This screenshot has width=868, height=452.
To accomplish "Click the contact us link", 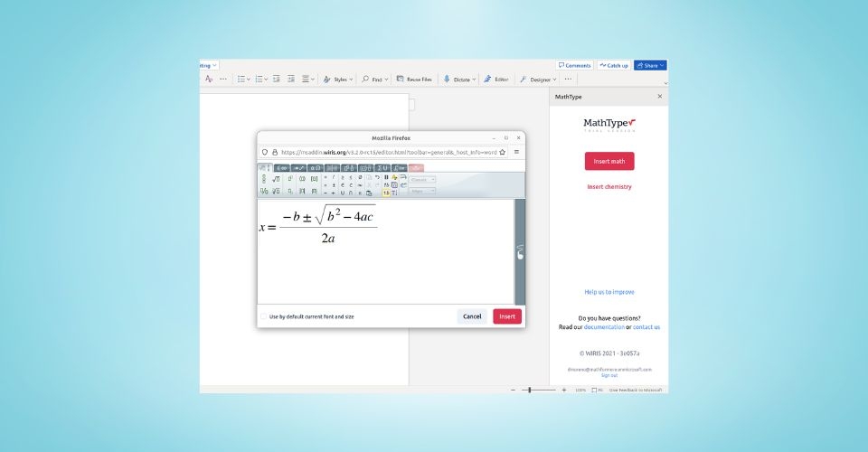I will pyautogui.click(x=646, y=327).
